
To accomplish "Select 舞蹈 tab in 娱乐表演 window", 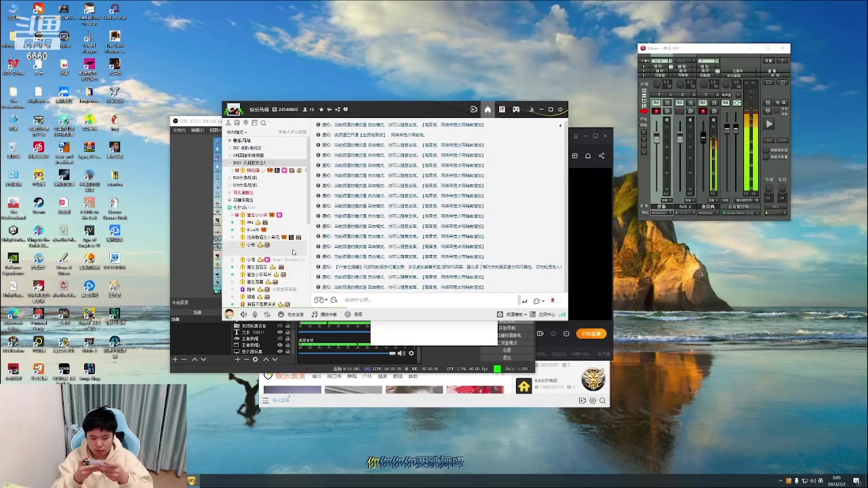I will 352,376.
